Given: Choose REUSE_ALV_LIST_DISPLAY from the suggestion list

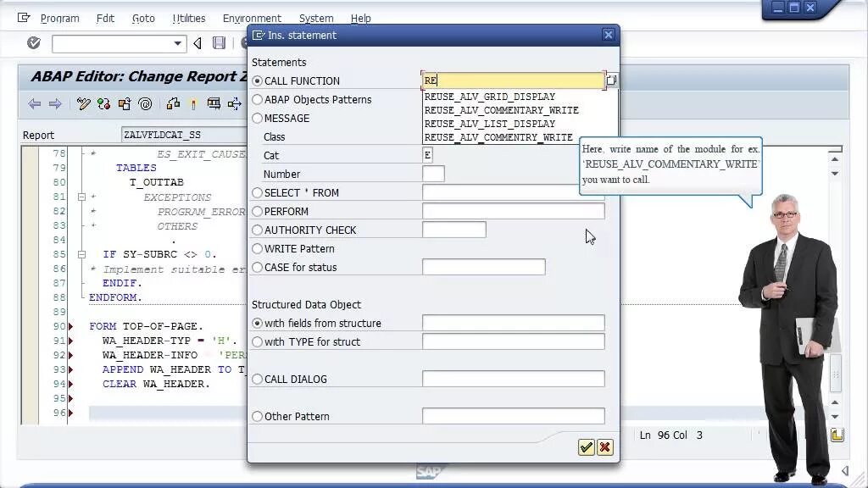Looking at the screenshot, I should pos(489,124).
